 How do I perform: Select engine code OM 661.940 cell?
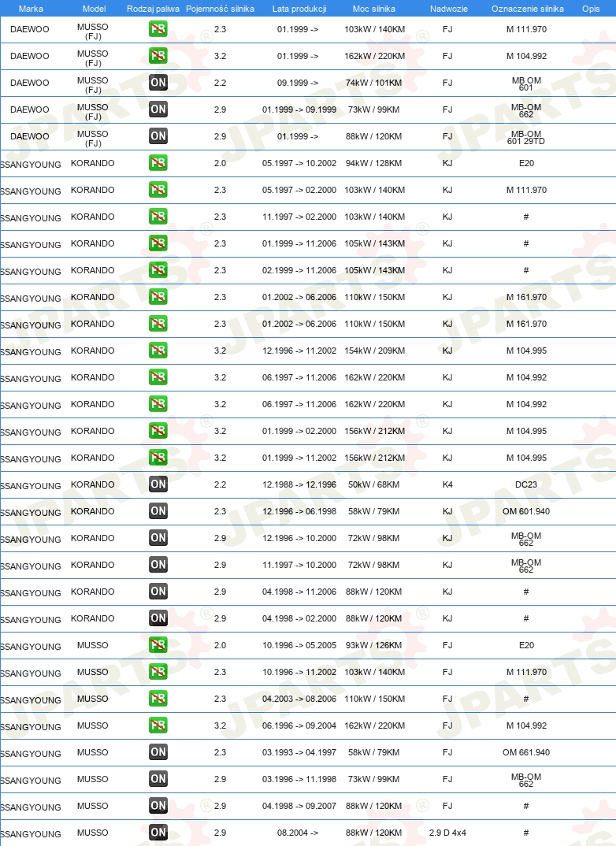click(x=526, y=753)
